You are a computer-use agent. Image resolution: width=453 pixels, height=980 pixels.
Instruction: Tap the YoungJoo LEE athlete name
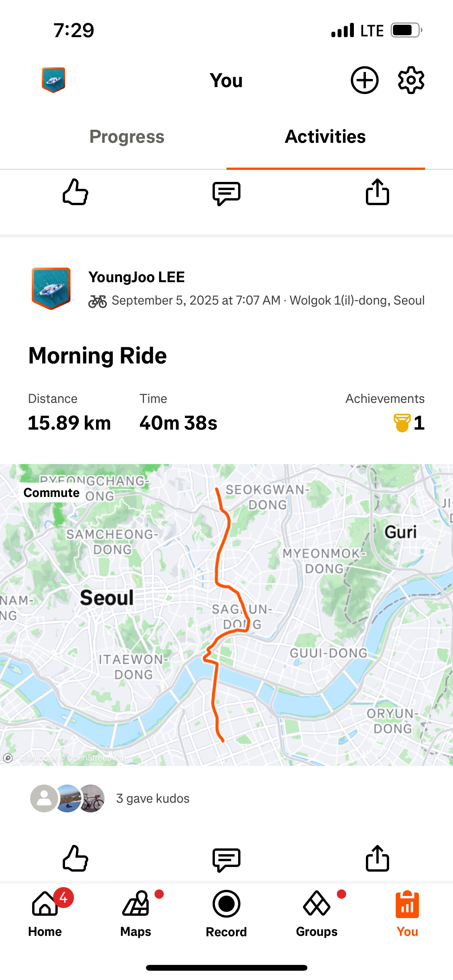[137, 277]
